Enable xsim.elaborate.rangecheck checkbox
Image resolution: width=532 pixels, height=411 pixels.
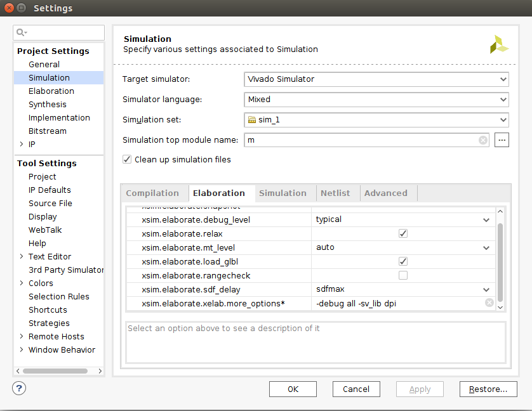coord(402,275)
